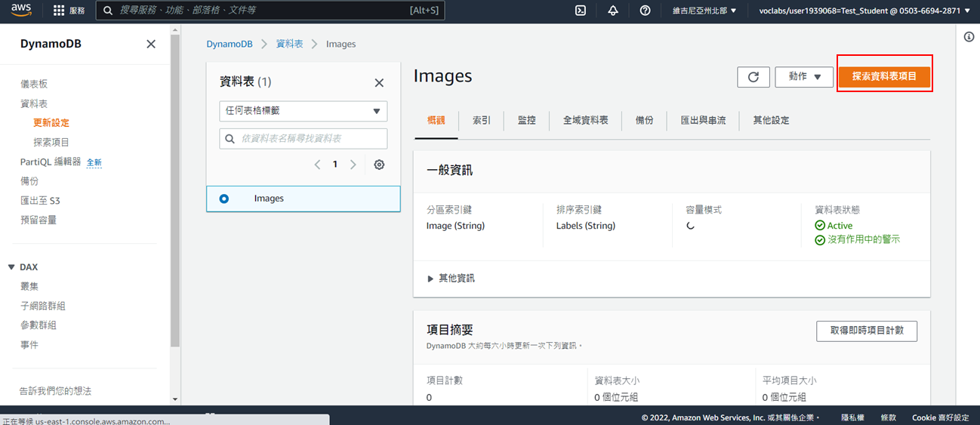Go to next page of tables
980x425 pixels.
(353, 164)
